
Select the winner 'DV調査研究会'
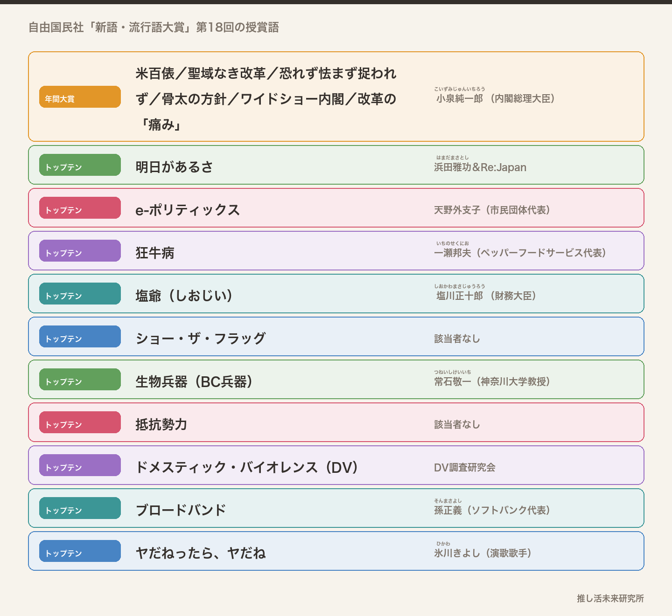[x=465, y=468]
